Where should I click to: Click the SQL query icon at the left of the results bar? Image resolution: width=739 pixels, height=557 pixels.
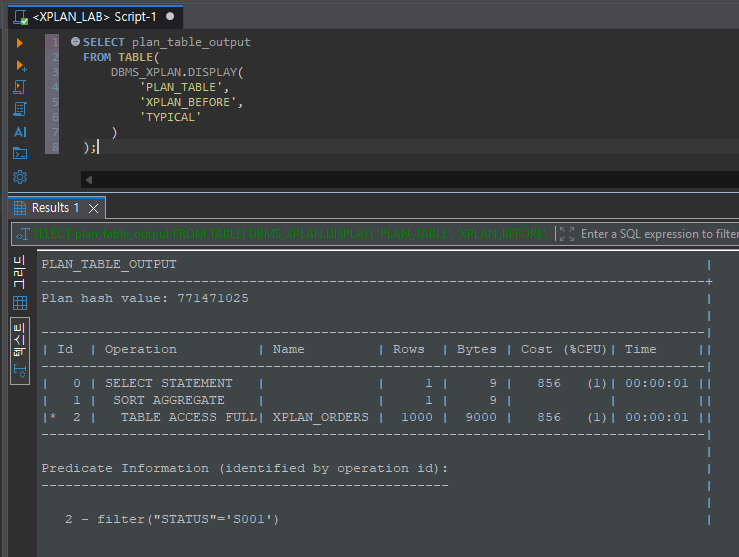pos(23,234)
